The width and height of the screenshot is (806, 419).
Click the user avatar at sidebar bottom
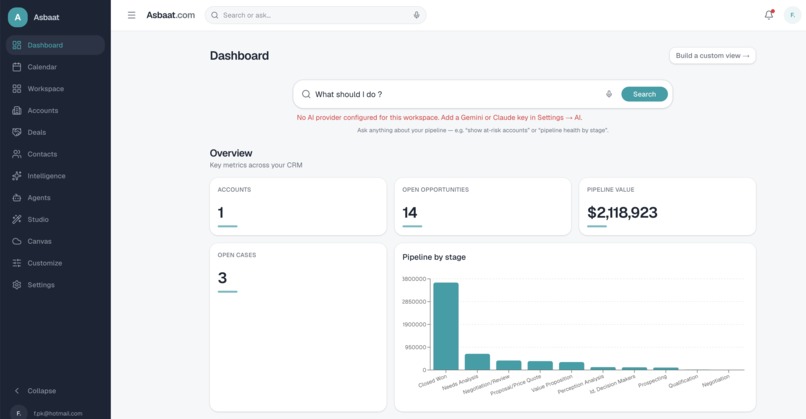[x=19, y=413]
